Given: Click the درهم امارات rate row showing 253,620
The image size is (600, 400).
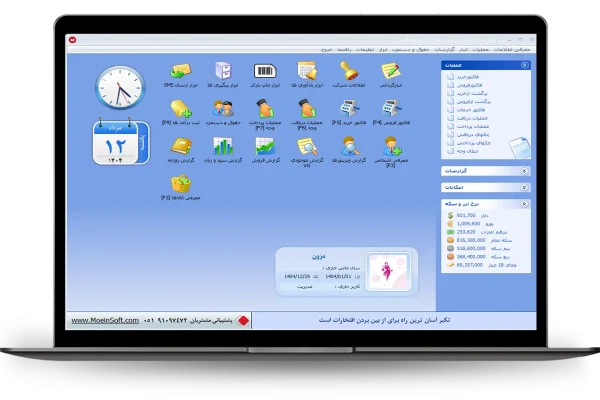Looking at the screenshot, I should (x=477, y=232).
